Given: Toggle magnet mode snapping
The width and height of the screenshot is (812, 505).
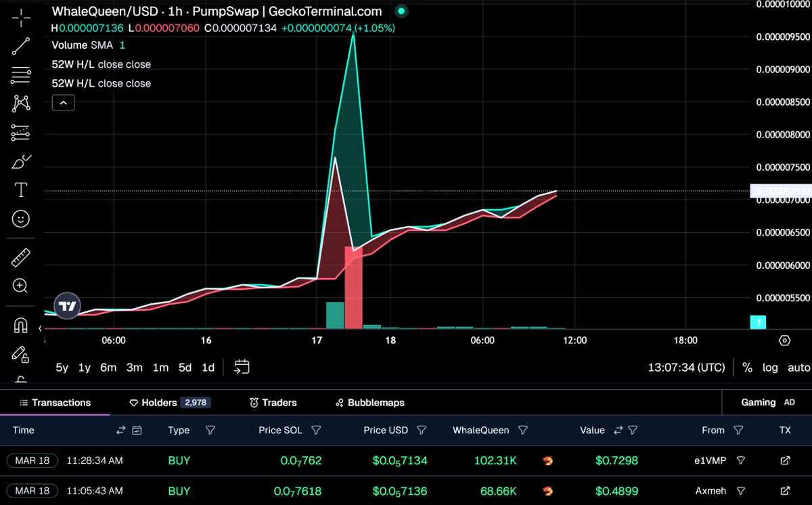Looking at the screenshot, I should (21, 326).
